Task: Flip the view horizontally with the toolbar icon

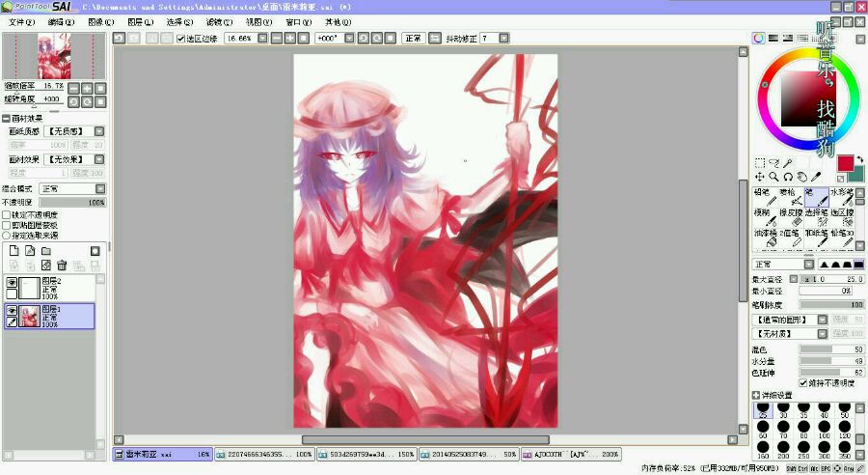Action: (435, 39)
